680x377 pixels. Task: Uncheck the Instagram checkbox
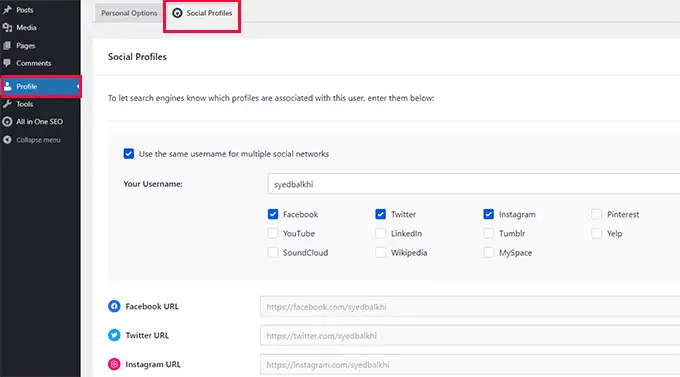coord(488,214)
